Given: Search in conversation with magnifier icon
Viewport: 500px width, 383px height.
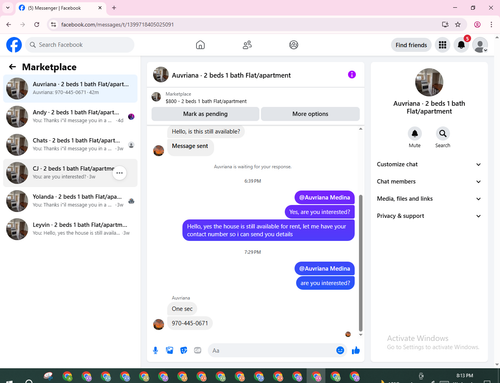Looking at the screenshot, I should point(443,134).
